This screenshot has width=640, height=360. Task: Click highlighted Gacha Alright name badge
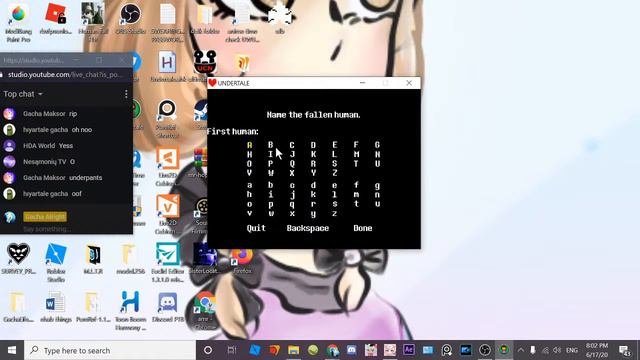45,217
